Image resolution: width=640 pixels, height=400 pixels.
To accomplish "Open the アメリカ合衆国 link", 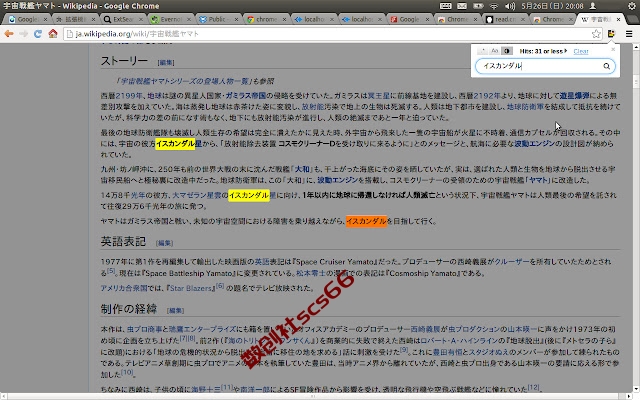I will 124,288.
